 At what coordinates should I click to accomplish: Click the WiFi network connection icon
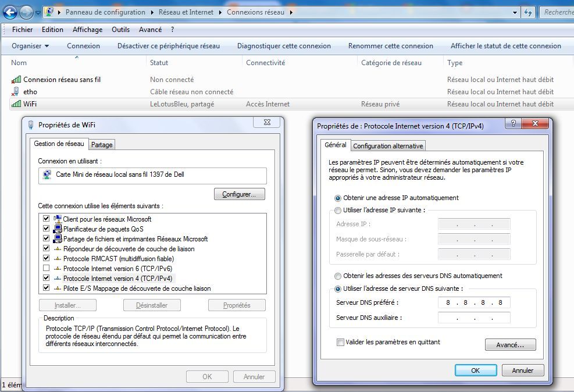click(x=16, y=104)
